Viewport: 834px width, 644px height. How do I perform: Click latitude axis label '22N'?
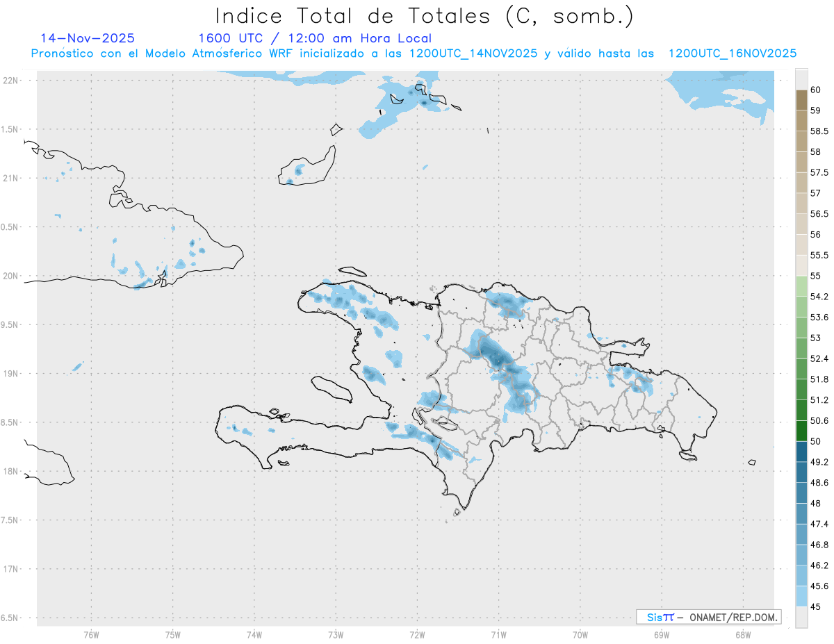pyautogui.click(x=11, y=80)
